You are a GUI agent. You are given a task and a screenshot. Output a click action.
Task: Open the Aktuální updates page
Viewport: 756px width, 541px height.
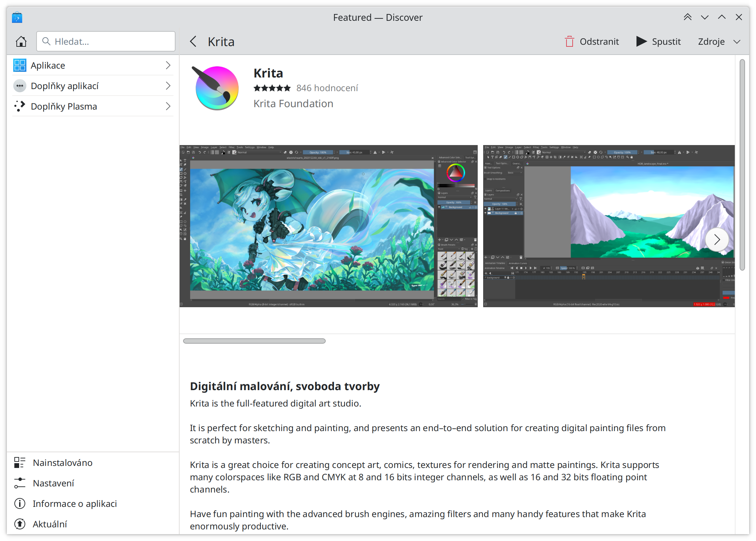pyautogui.click(x=93, y=524)
